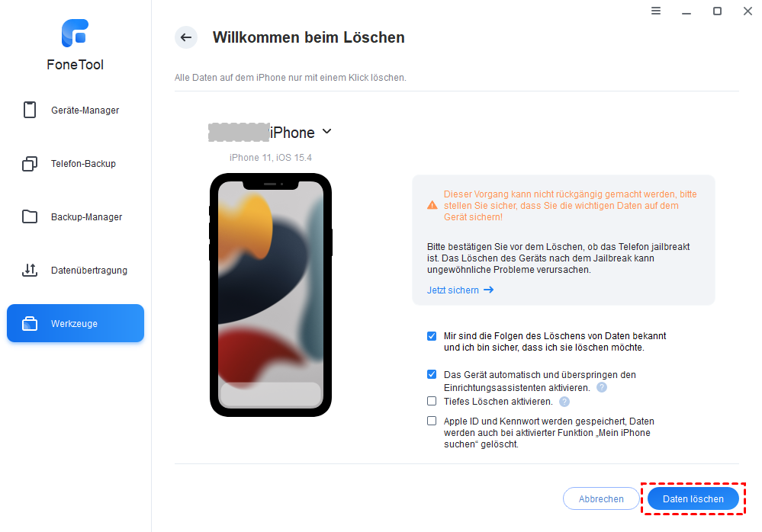Enable the Tiefes Löschen aktivieren checkbox

(x=432, y=401)
